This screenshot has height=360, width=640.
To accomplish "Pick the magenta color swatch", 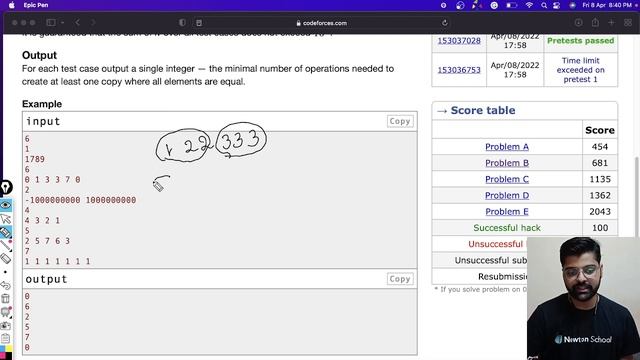I will click(x=2, y=357).
